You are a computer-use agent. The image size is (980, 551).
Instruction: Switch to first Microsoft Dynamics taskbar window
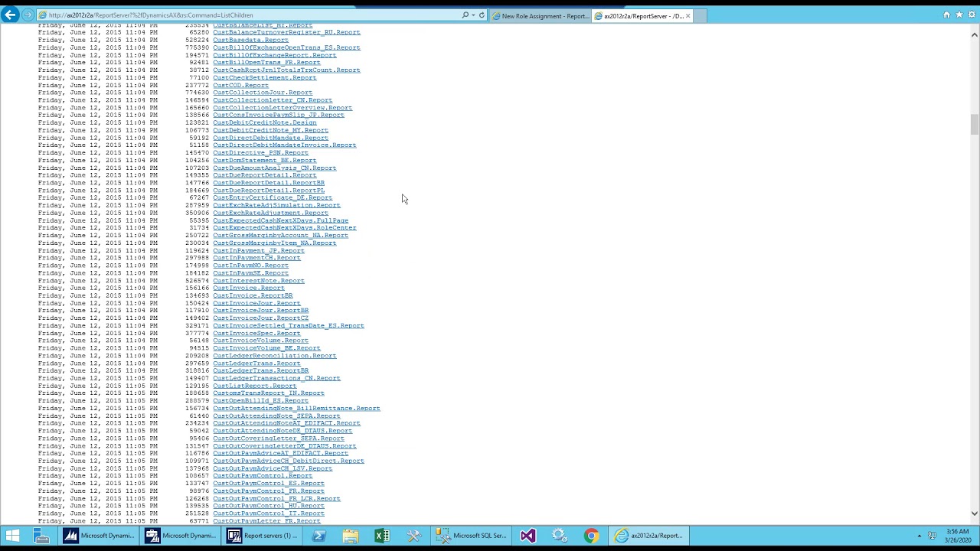point(99,536)
